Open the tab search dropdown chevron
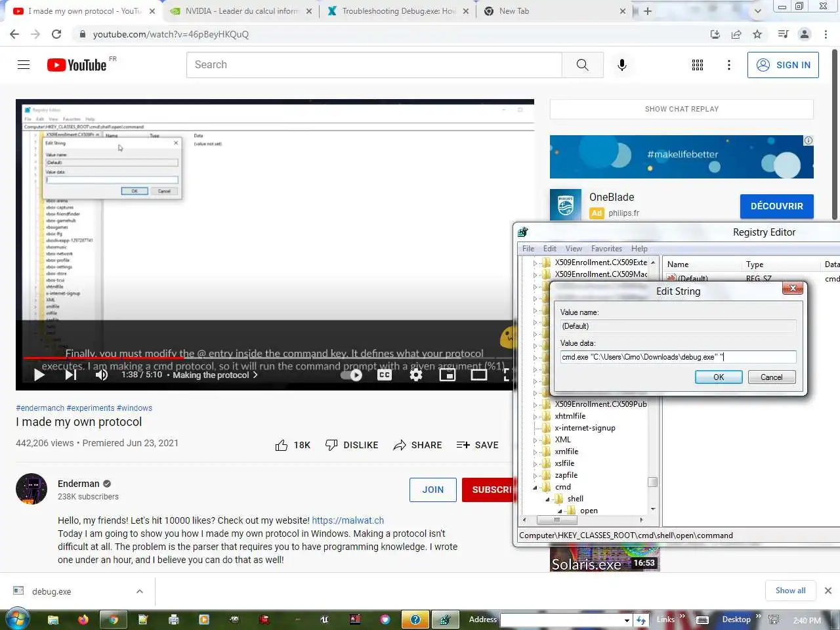Screen dimensions: 840x630 pyautogui.click(x=758, y=11)
